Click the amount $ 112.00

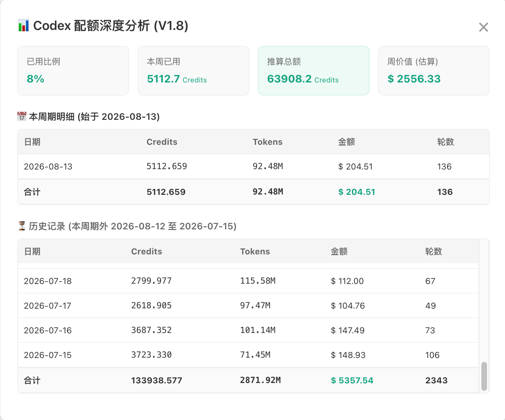point(347,281)
